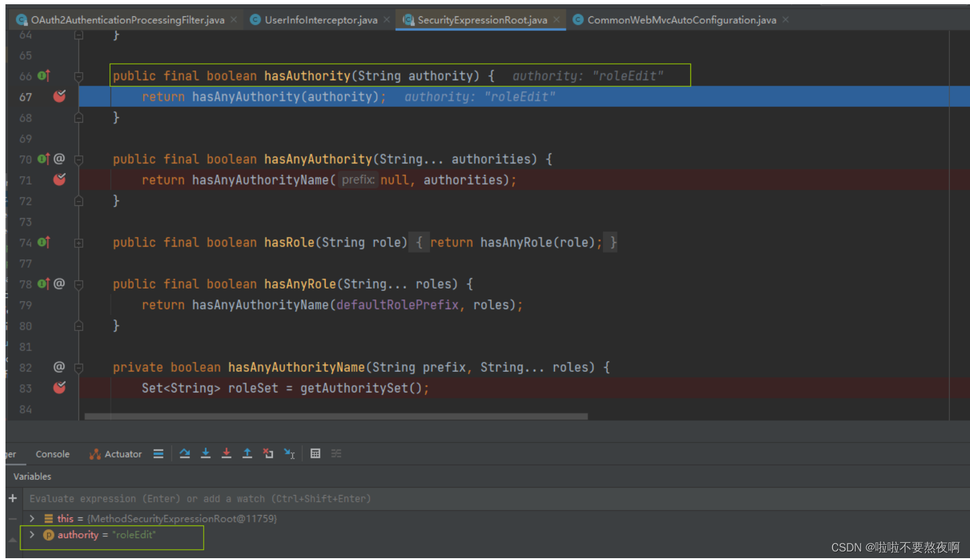Toggle breakpoint on line 83
This screenshot has width=970, height=560.
(60, 388)
